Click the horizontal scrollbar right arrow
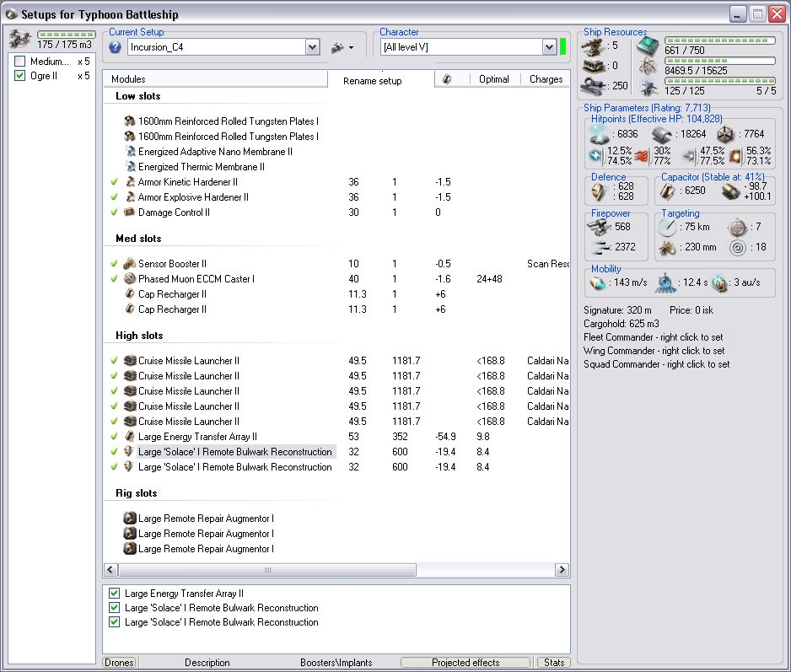 562,570
